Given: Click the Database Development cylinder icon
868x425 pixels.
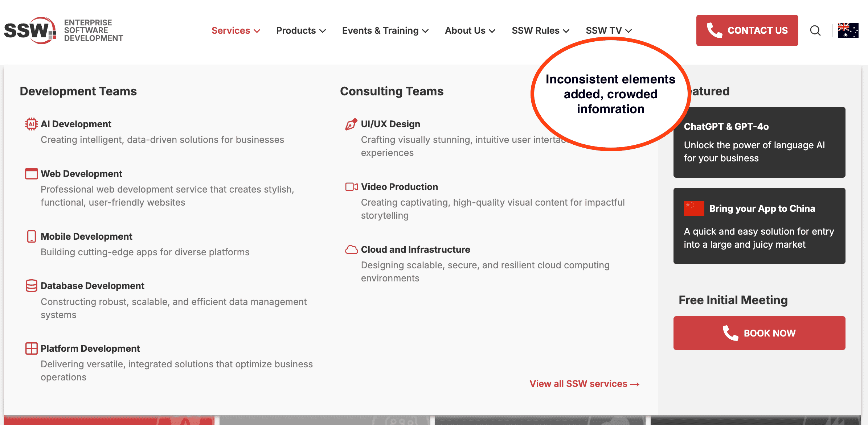Looking at the screenshot, I should 32,286.
